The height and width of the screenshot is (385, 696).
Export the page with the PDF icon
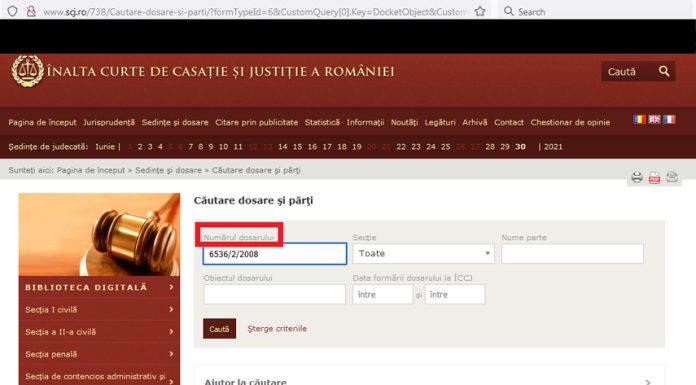pyautogui.click(x=654, y=177)
